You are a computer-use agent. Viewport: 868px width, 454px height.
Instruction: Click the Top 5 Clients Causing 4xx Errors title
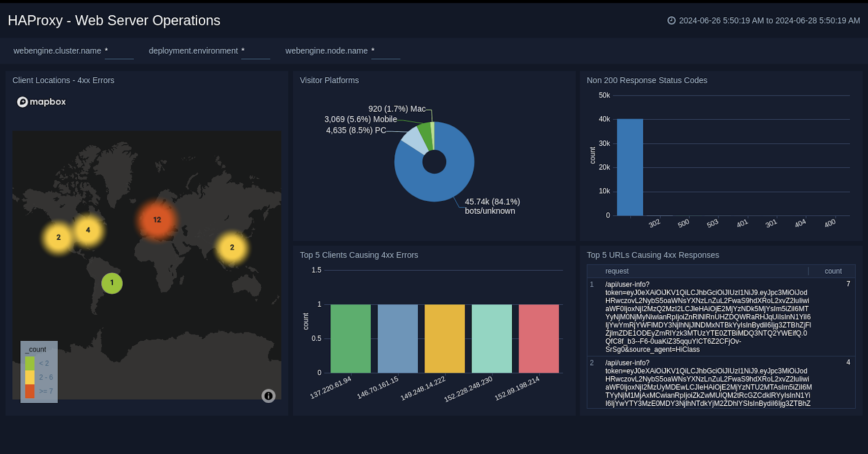point(359,255)
